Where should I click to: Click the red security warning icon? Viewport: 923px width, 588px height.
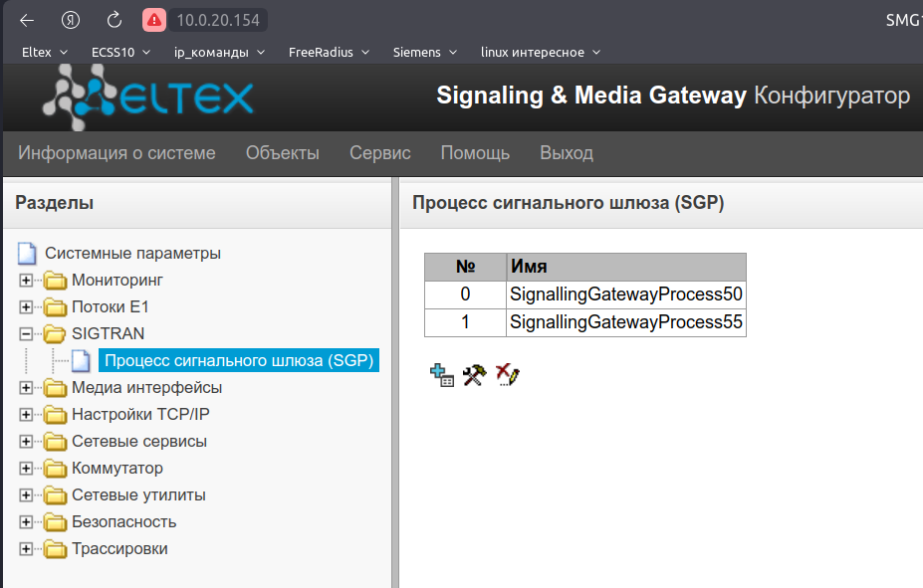click(153, 20)
